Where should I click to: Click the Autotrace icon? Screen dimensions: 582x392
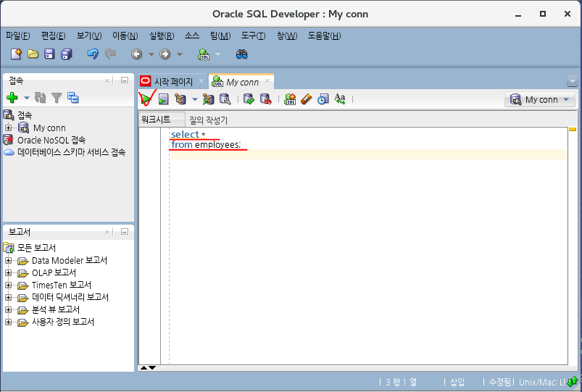point(208,99)
